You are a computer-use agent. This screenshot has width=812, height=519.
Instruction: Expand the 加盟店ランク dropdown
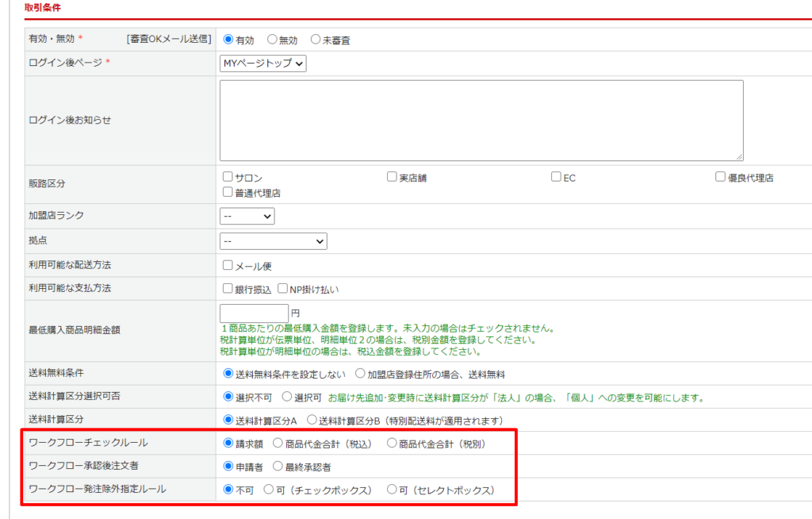247,216
